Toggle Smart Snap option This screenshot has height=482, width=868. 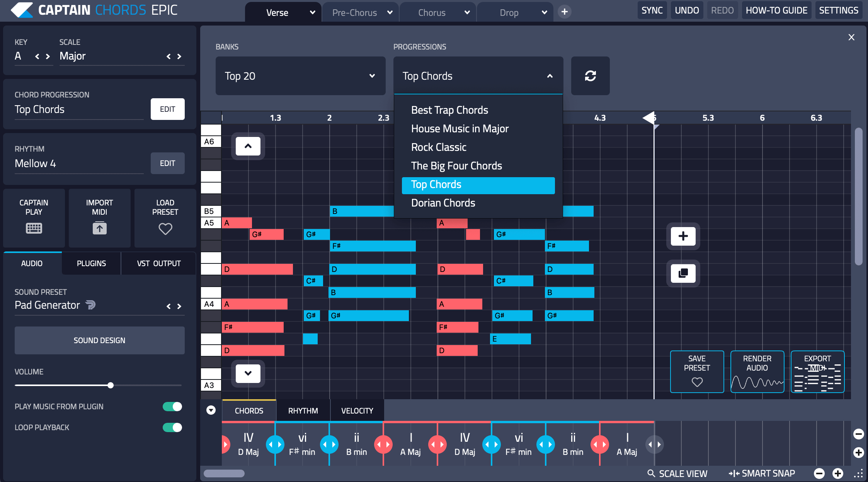coord(762,473)
